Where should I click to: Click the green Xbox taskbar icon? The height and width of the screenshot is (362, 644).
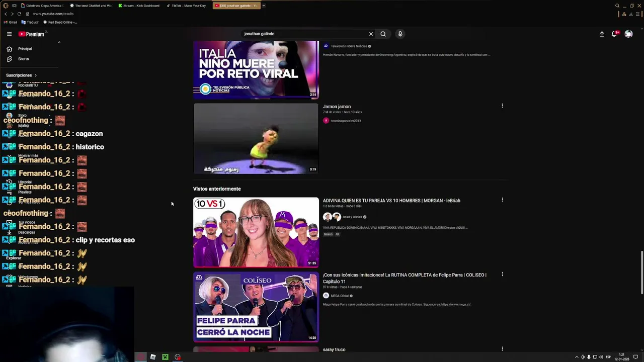pyautogui.click(x=165, y=357)
